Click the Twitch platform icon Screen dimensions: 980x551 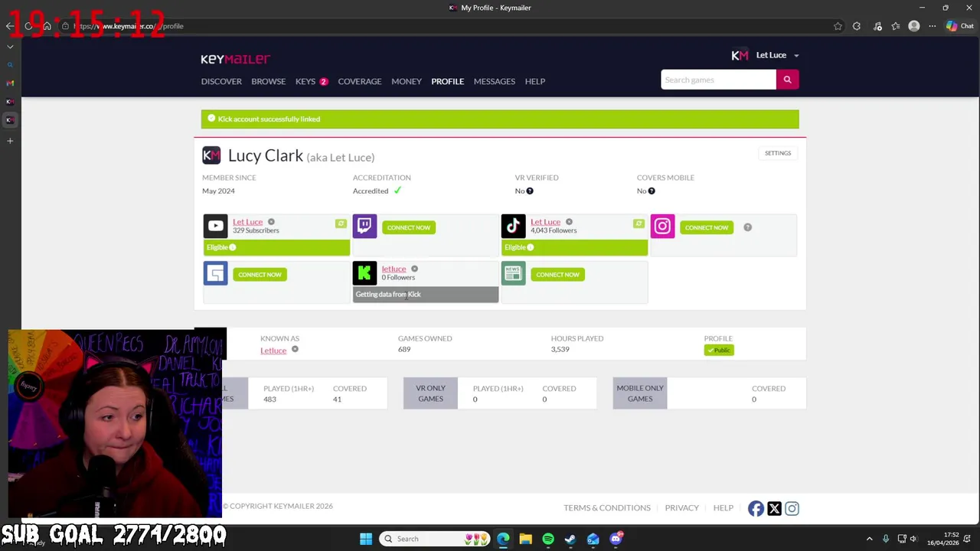click(364, 226)
